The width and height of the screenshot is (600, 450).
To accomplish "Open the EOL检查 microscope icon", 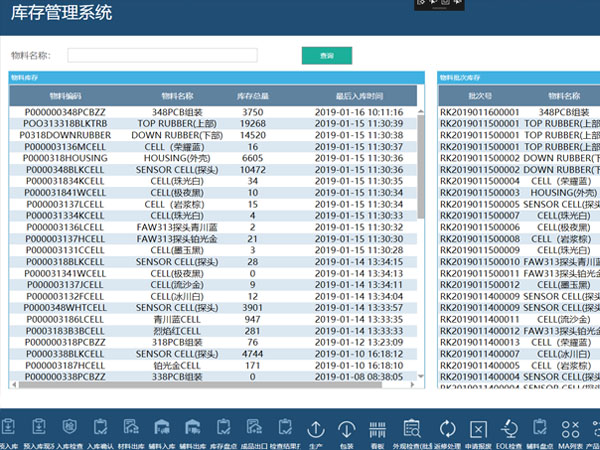I will point(508,428).
